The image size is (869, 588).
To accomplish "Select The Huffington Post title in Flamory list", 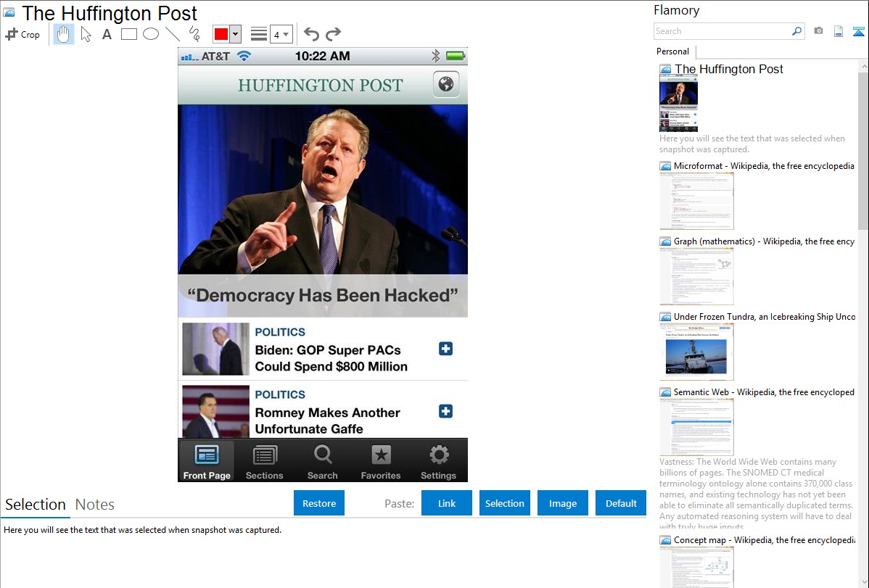I will coord(729,70).
